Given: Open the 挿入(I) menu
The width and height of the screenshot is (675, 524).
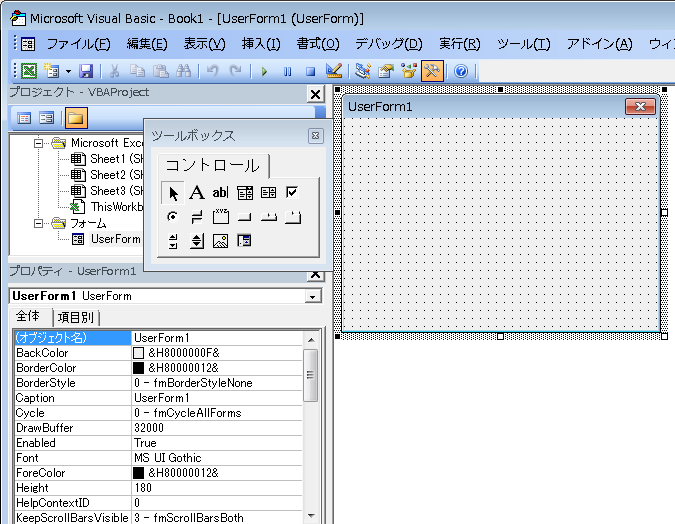Looking at the screenshot, I should tap(261, 43).
